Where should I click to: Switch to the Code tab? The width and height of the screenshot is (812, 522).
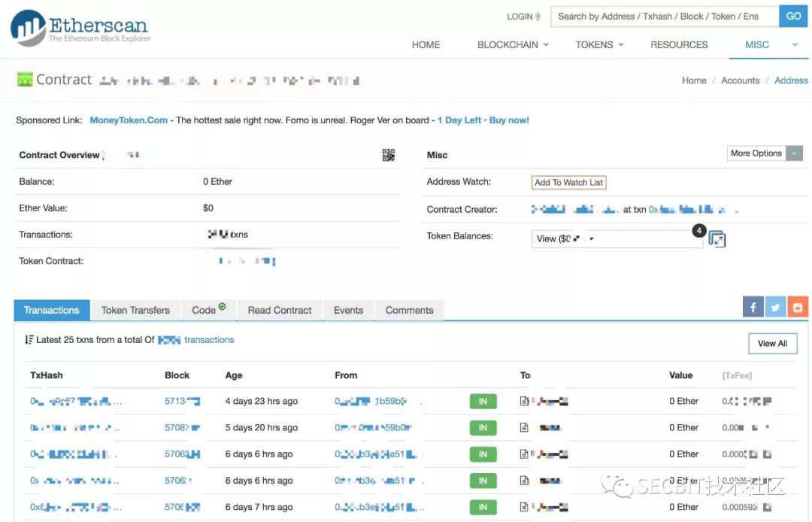208,310
